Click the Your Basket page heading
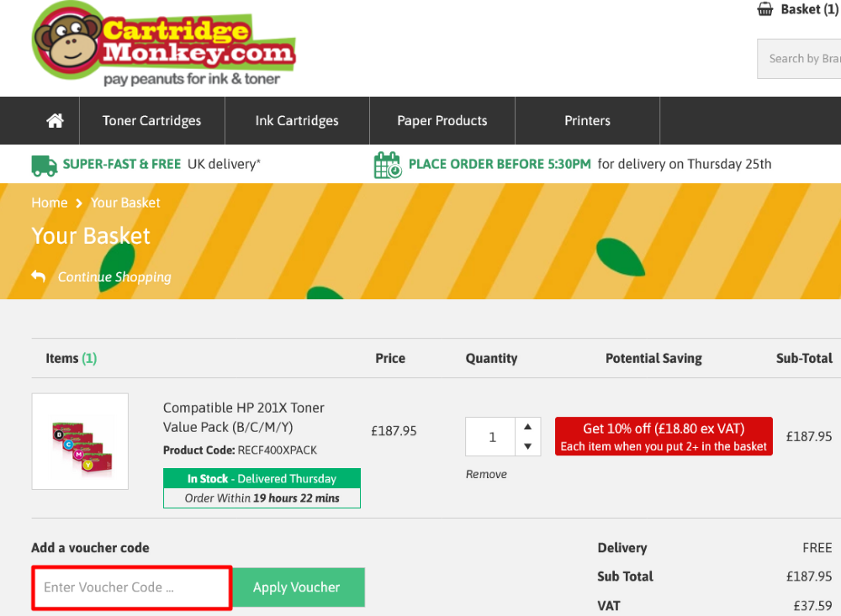841x616 pixels. pos(91,236)
